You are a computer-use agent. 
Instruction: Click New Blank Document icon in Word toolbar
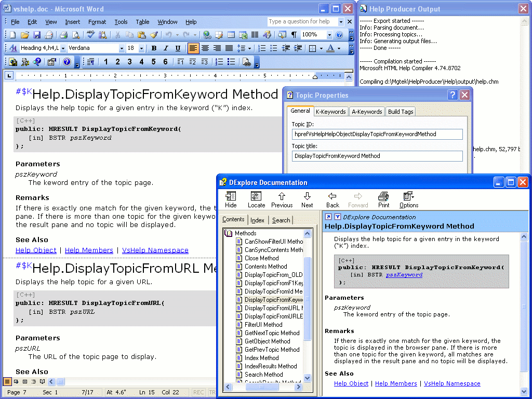13,35
